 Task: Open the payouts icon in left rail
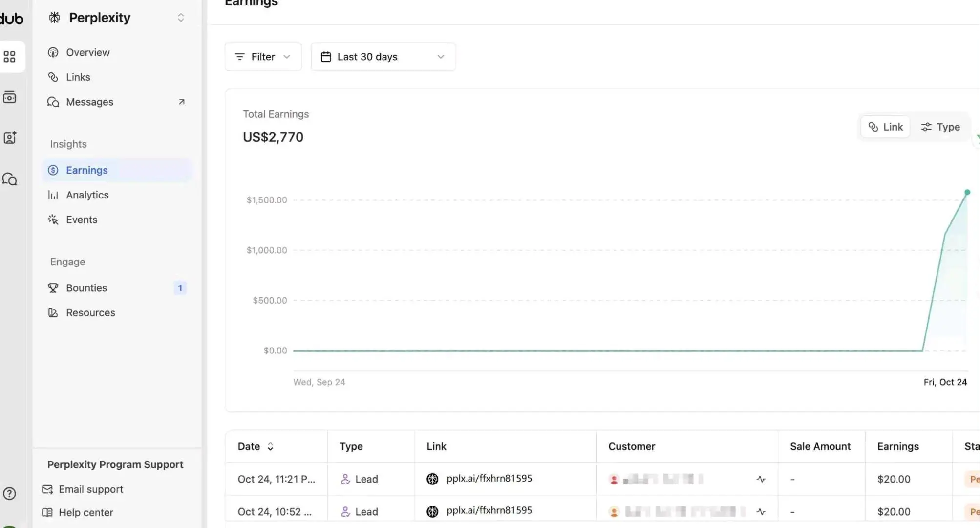click(x=9, y=97)
